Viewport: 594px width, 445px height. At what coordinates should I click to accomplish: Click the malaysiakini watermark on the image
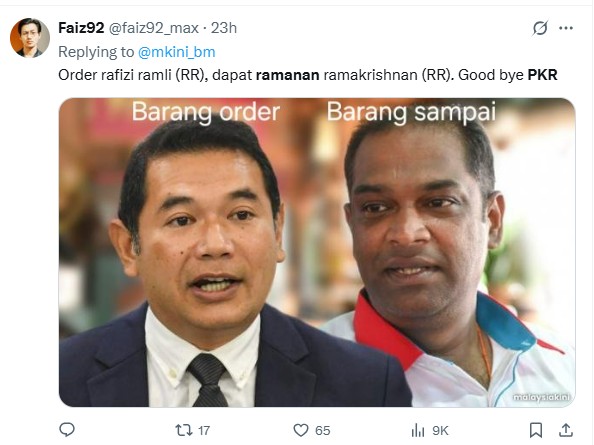[541, 397]
